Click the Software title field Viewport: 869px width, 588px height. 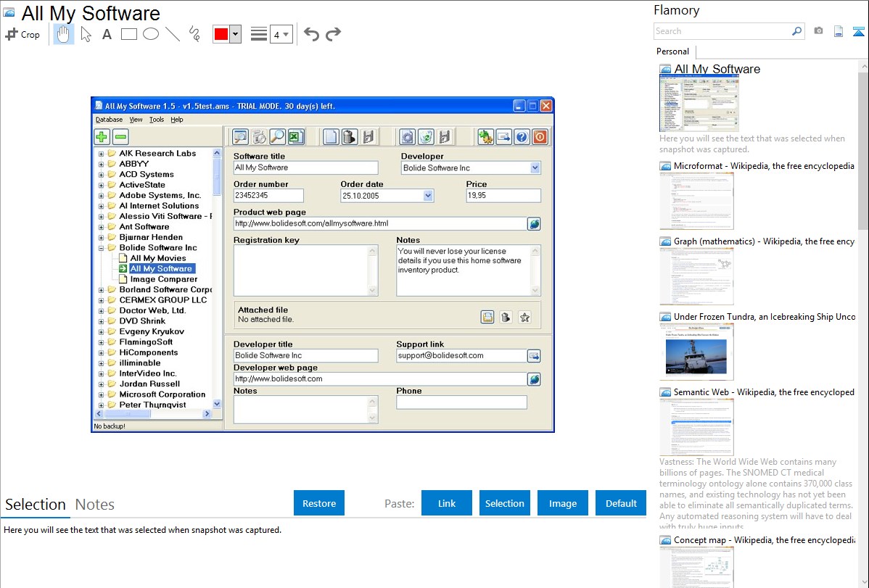click(306, 167)
